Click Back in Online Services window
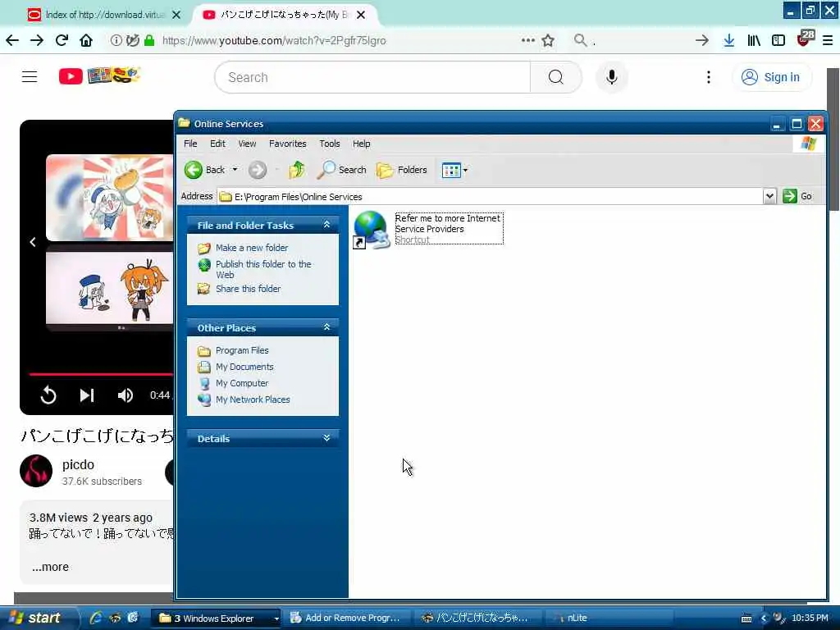Image resolution: width=840 pixels, height=630 pixels. click(205, 170)
